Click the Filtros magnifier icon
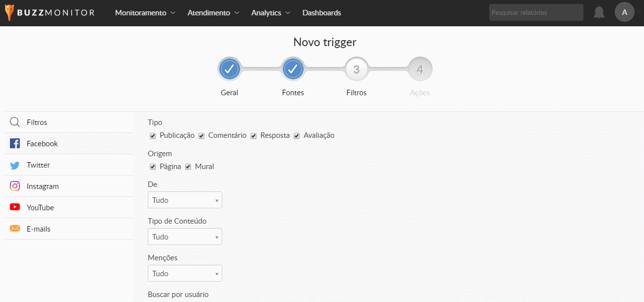 (x=15, y=122)
